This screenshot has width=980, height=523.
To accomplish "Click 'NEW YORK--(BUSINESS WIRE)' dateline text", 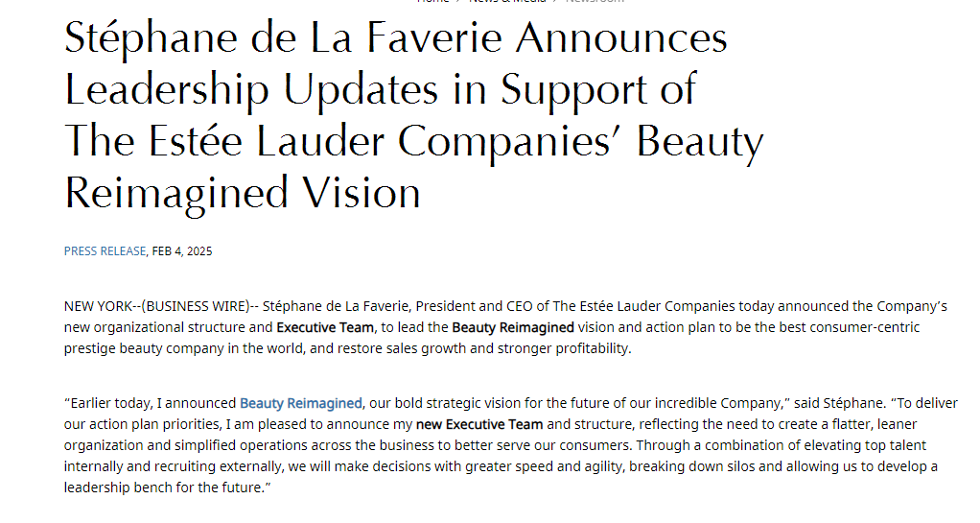I will point(157,306).
